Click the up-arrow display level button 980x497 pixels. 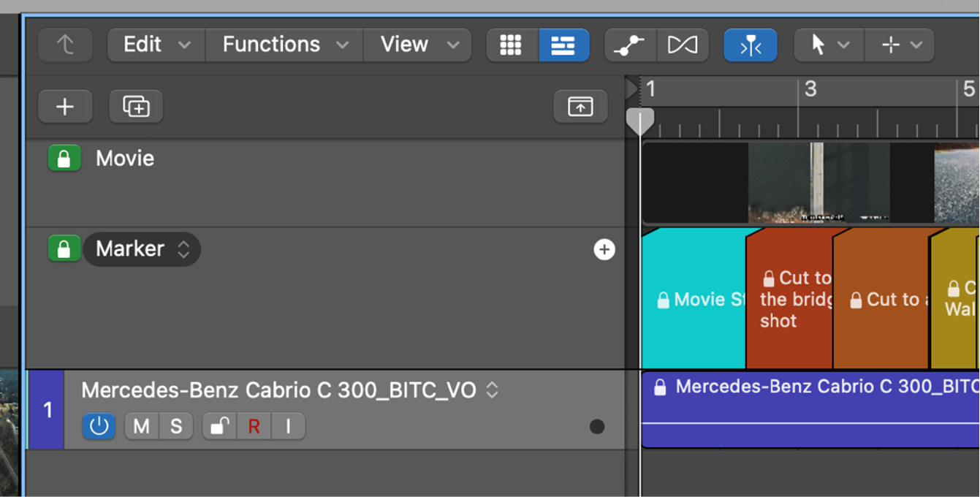click(x=66, y=45)
